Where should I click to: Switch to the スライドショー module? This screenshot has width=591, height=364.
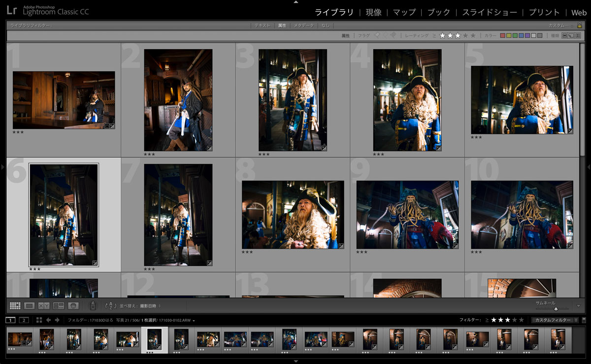click(490, 12)
